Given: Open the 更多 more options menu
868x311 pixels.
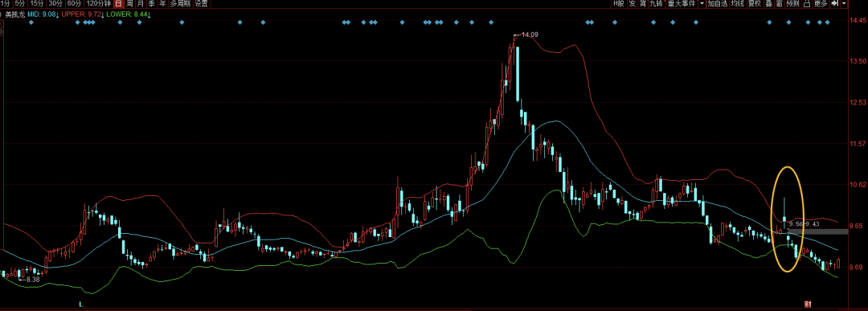Looking at the screenshot, I should [x=821, y=3].
